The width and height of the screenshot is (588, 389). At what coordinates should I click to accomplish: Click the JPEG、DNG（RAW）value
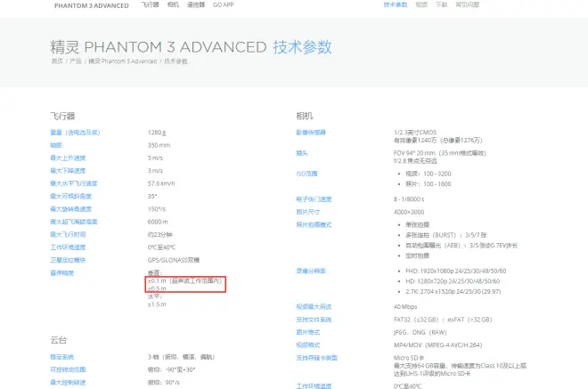point(420,332)
